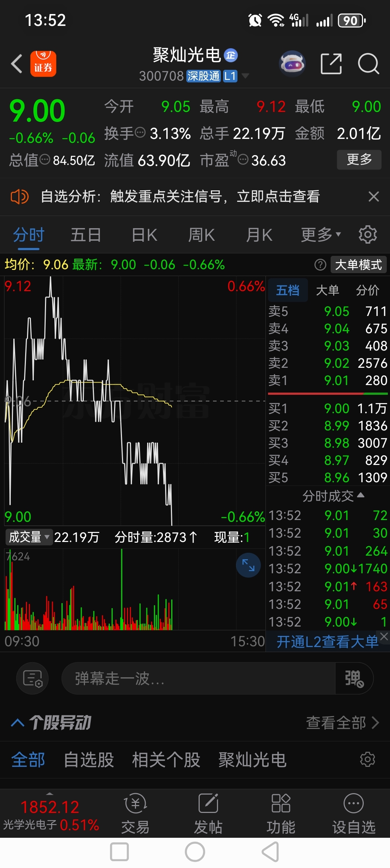Toggle the 弹 bullet comments switch
The width and height of the screenshot is (390, 868).
click(354, 679)
